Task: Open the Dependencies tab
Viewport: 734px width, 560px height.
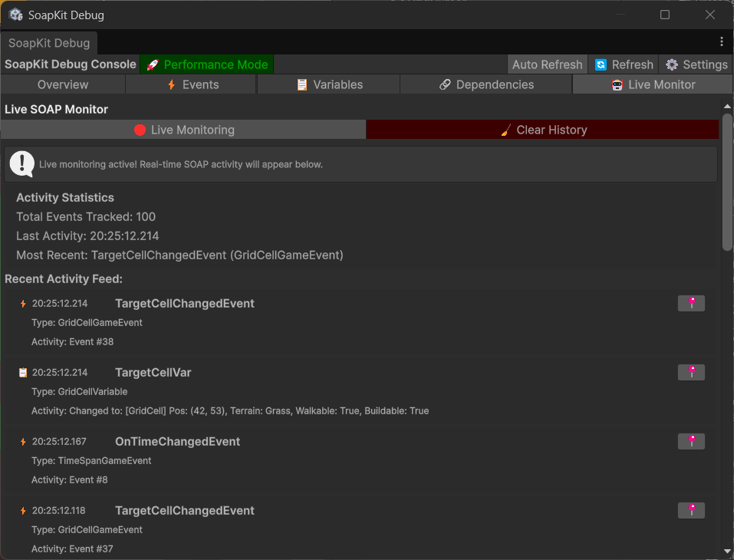Action: (485, 84)
